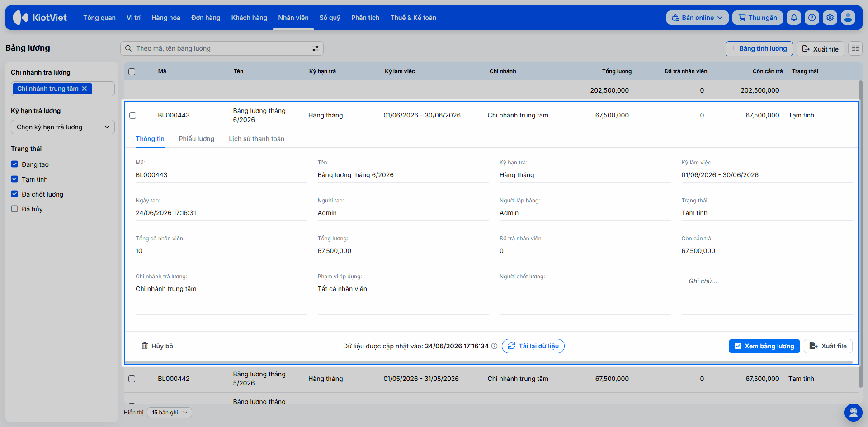868x427 pixels.
Task: Toggle the select-all header checkbox
Action: tap(132, 71)
